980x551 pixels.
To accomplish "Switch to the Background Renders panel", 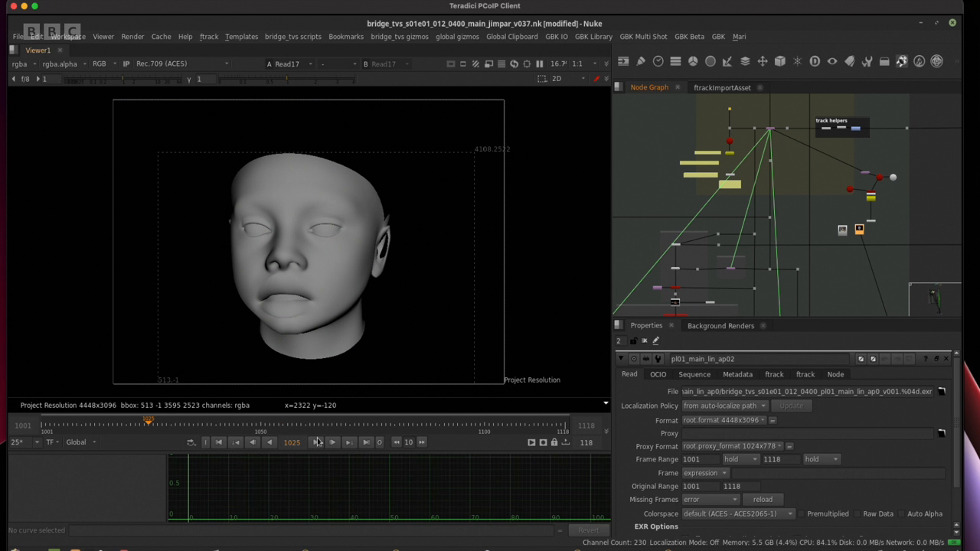I will 720,326.
